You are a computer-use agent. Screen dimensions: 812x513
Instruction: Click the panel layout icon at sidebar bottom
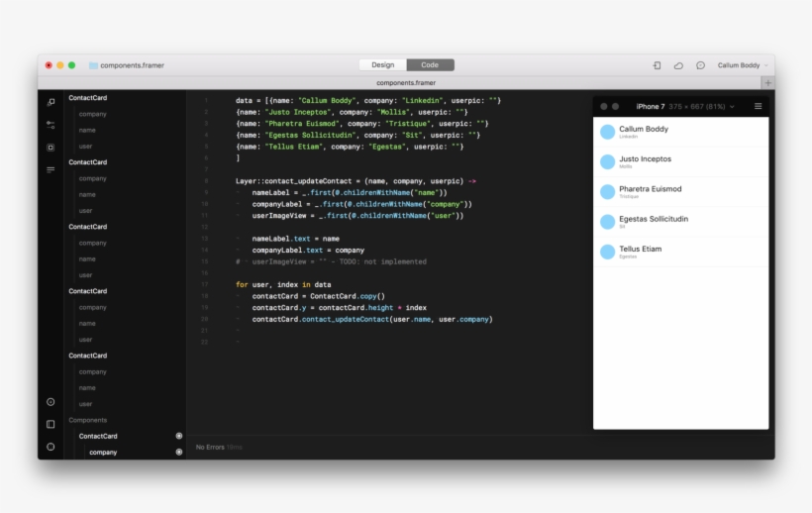[51, 424]
